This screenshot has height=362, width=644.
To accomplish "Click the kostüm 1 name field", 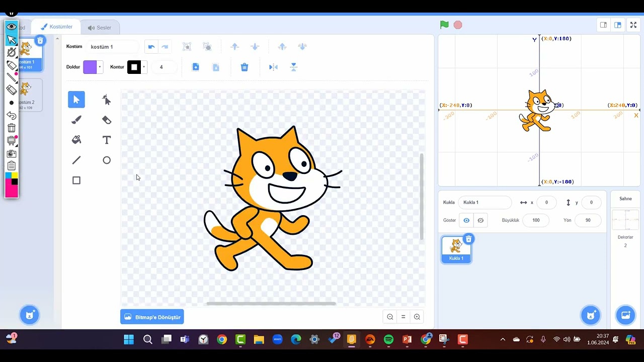I will click(x=112, y=47).
